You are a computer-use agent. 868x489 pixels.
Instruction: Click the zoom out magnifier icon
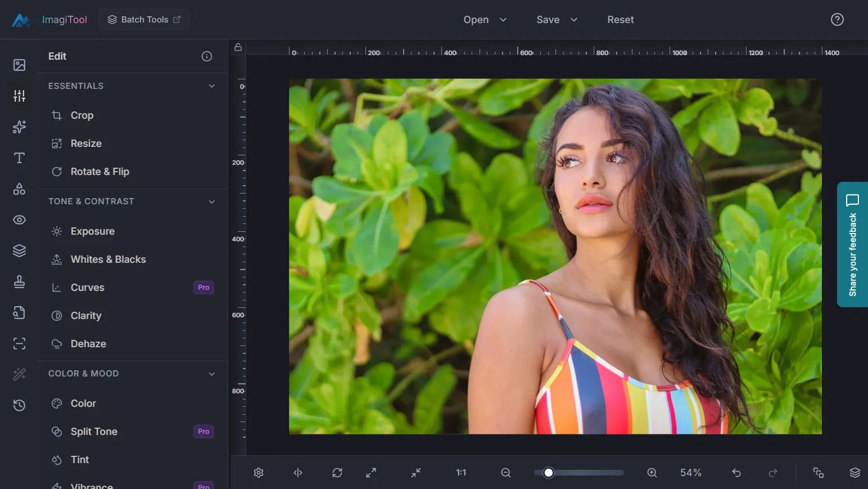tap(506, 473)
